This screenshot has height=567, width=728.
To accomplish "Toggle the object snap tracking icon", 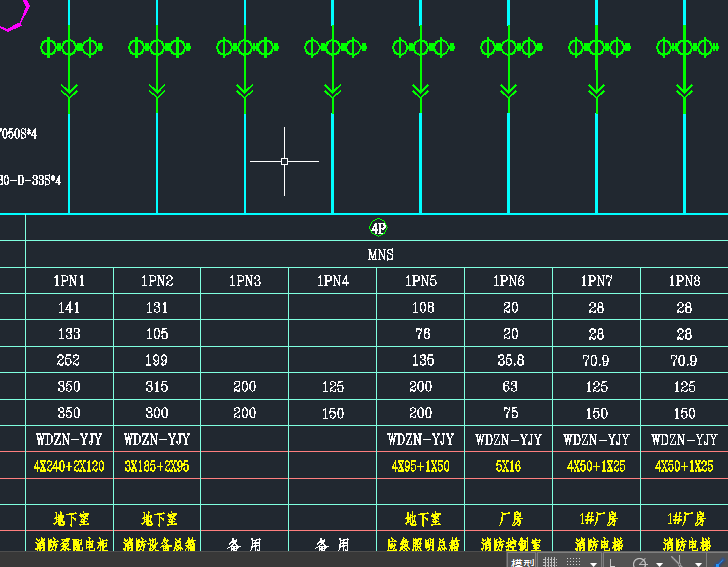I will (x=678, y=562).
